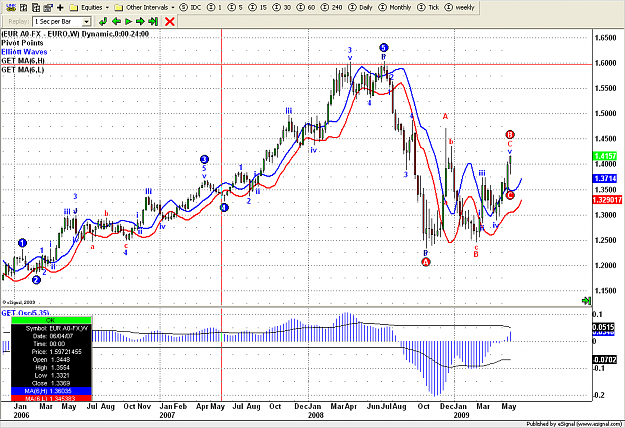
Task: Switch to 1-minute interval
Action: point(214,7)
